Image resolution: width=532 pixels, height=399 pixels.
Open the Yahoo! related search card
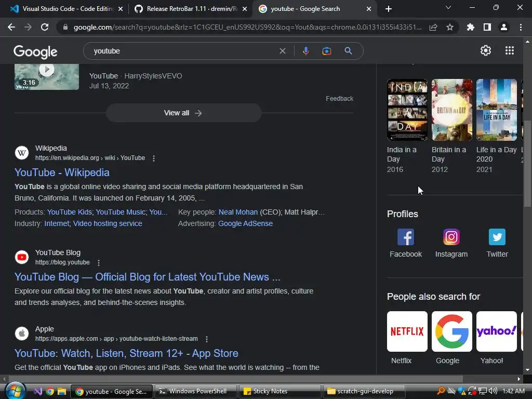tap(497, 331)
